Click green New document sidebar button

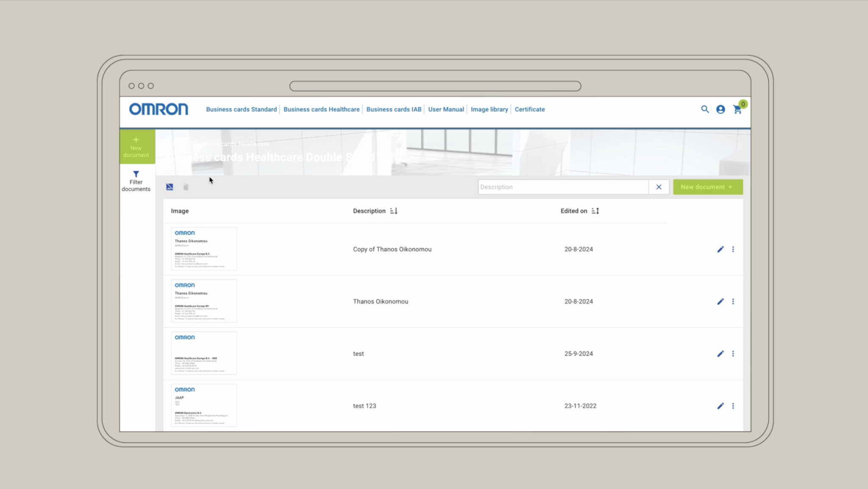pyautogui.click(x=137, y=147)
